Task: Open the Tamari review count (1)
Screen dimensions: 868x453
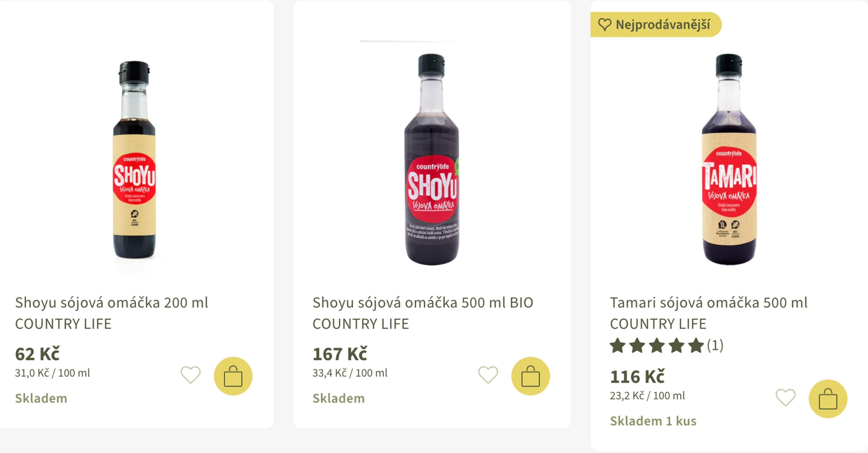Action: click(x=715, y=345)
